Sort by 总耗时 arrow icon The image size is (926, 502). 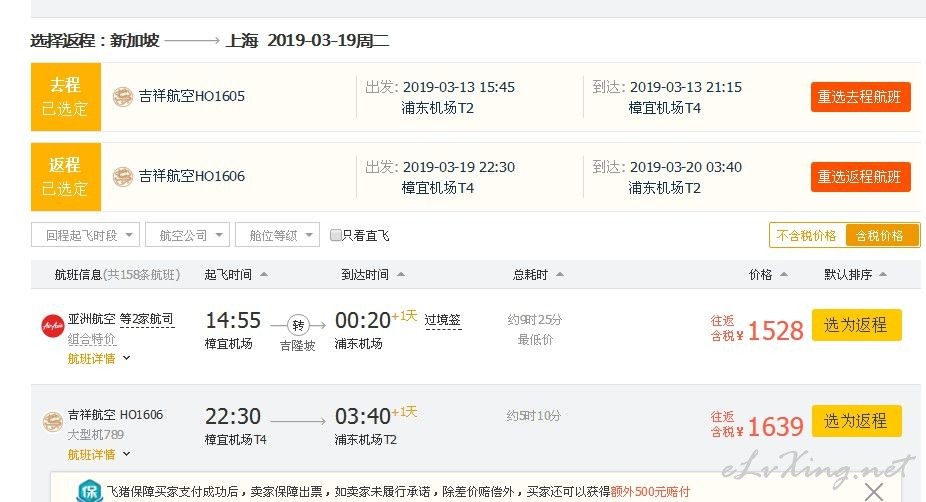click(x=560, y=274)
